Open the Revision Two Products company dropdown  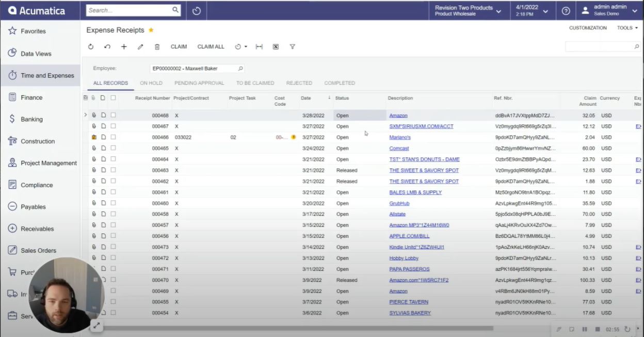468,10
